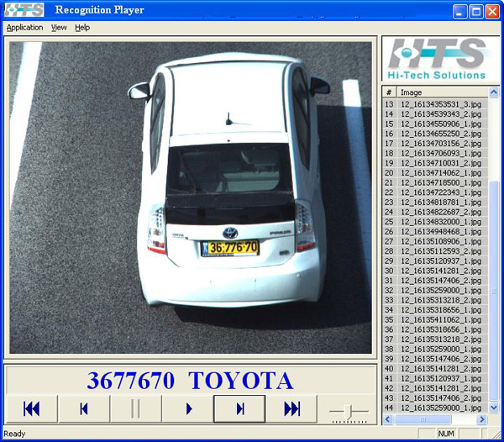Select row 34 12_16135318656_1.jpg

(435, 310)
